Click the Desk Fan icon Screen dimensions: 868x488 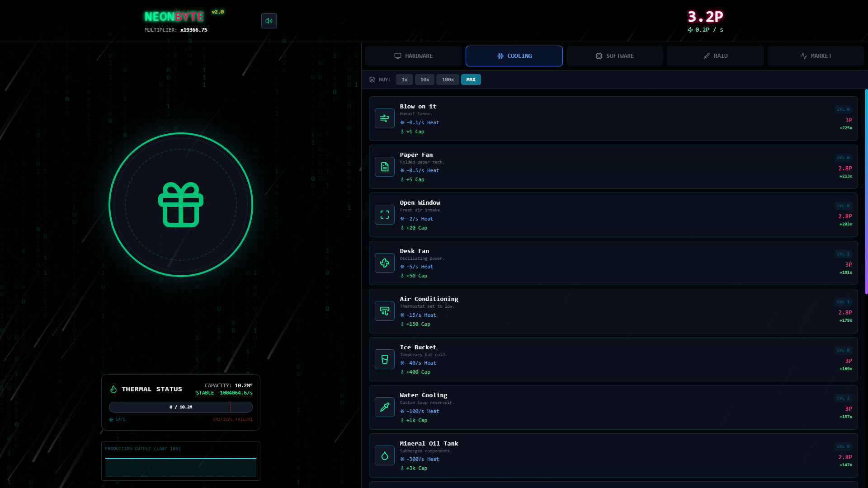[385, 263]
